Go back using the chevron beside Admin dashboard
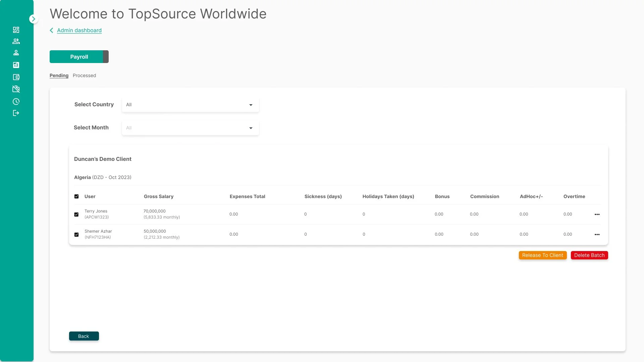The width and height of the screenshot is (644, 362). tap(52, 31)
